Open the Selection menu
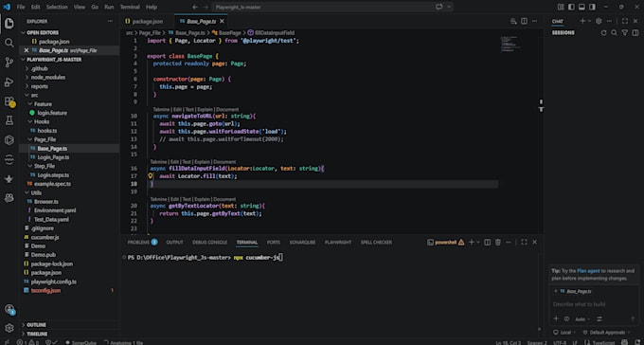 pos(57,7)
